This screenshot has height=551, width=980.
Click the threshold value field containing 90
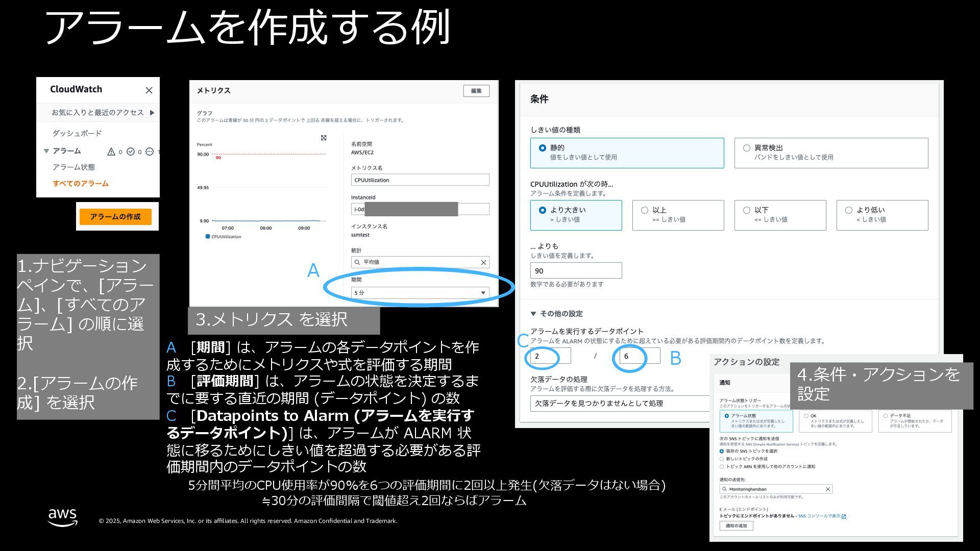coord(576,271)
